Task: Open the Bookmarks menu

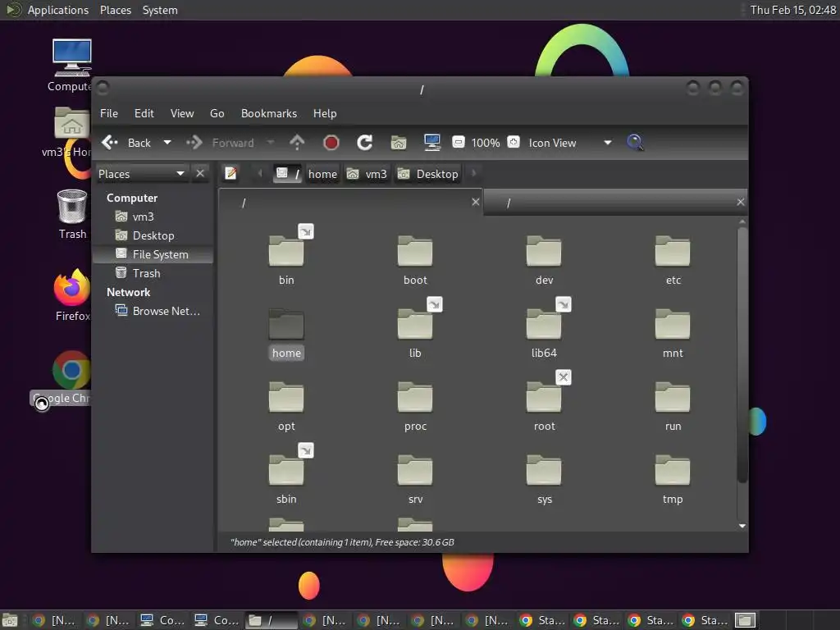Action: coord(269,113)
